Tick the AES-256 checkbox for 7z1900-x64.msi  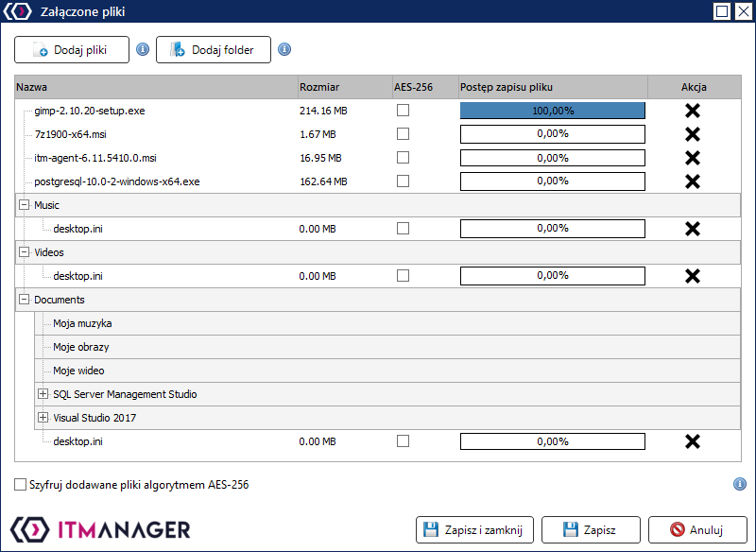coord(404,133)
